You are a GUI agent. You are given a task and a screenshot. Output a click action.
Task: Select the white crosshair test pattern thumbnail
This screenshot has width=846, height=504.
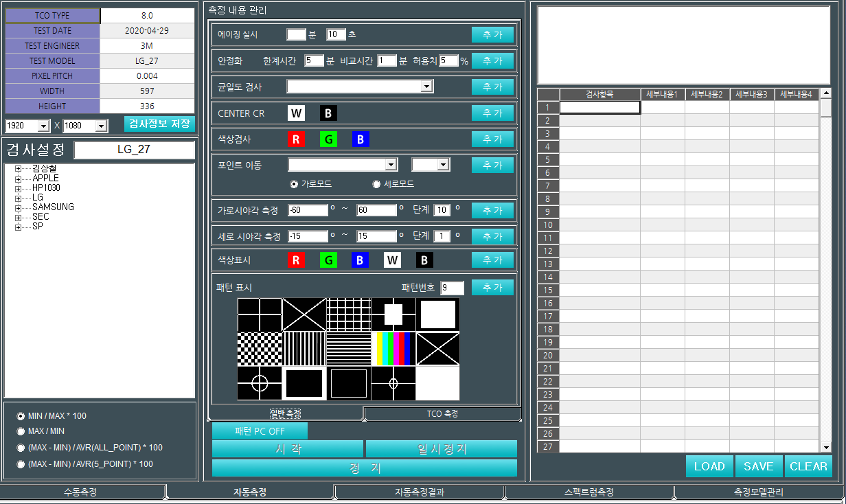click(x=260, y=315)
